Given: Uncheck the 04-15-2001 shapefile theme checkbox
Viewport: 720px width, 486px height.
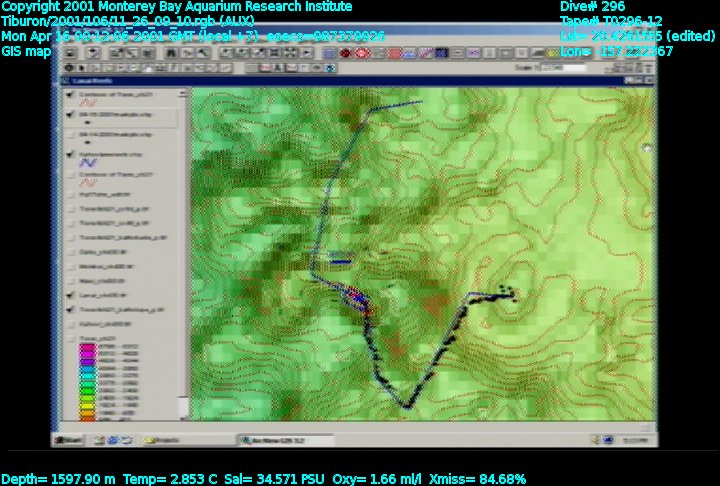Looking at the screenshot, I should pos(70,114).
